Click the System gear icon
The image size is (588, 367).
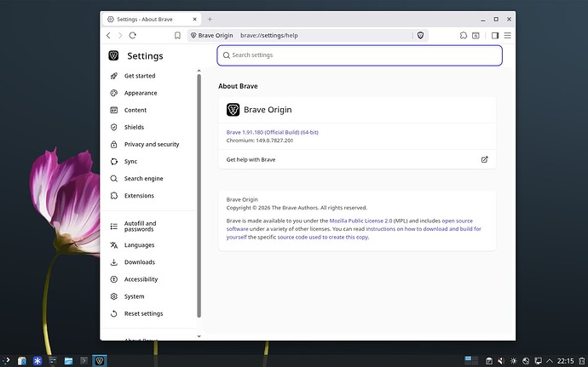click(x=113, y=296)
